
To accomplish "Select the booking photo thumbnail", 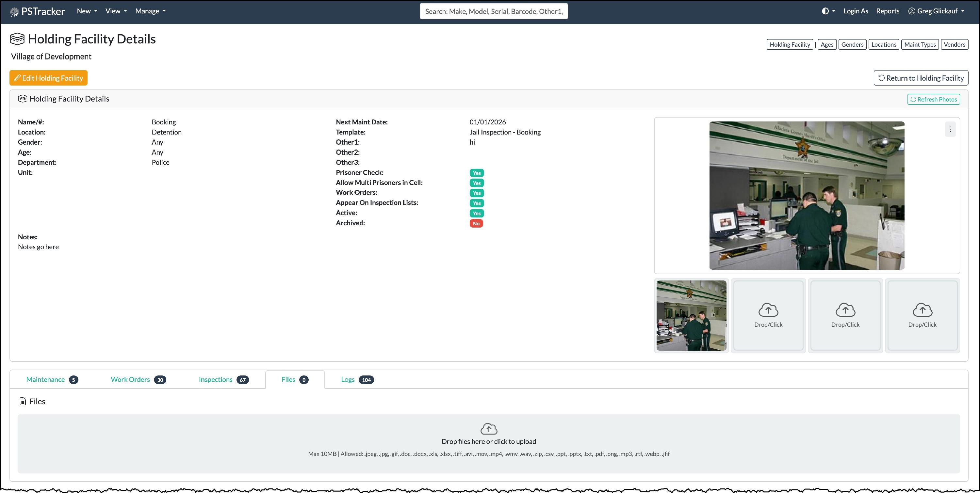I will [691, 315].
